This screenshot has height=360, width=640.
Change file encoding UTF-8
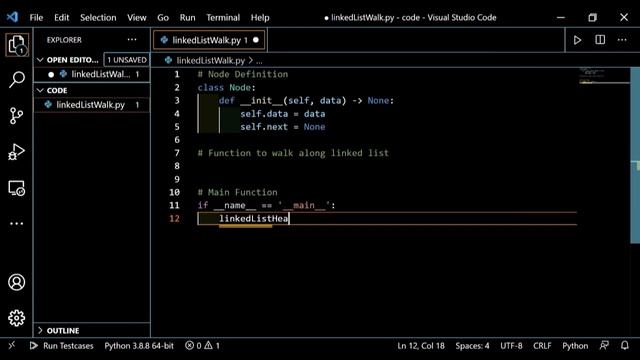click(511, 346)
